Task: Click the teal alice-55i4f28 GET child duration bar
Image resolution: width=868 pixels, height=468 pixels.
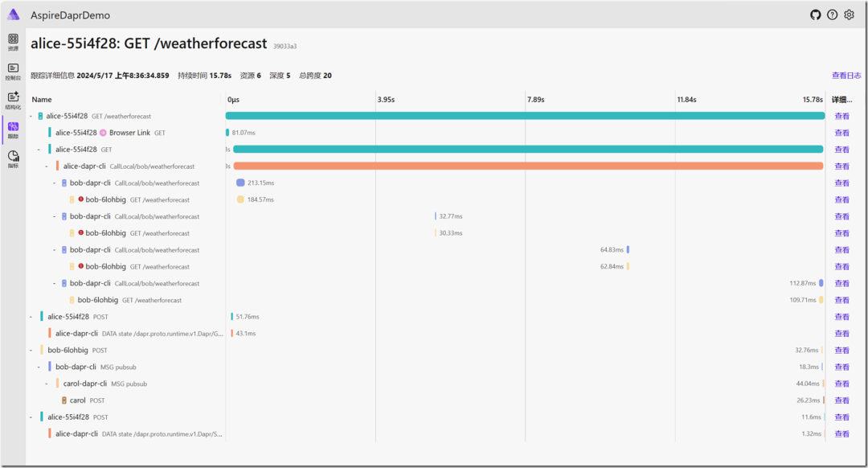Action: coord(528,149)
